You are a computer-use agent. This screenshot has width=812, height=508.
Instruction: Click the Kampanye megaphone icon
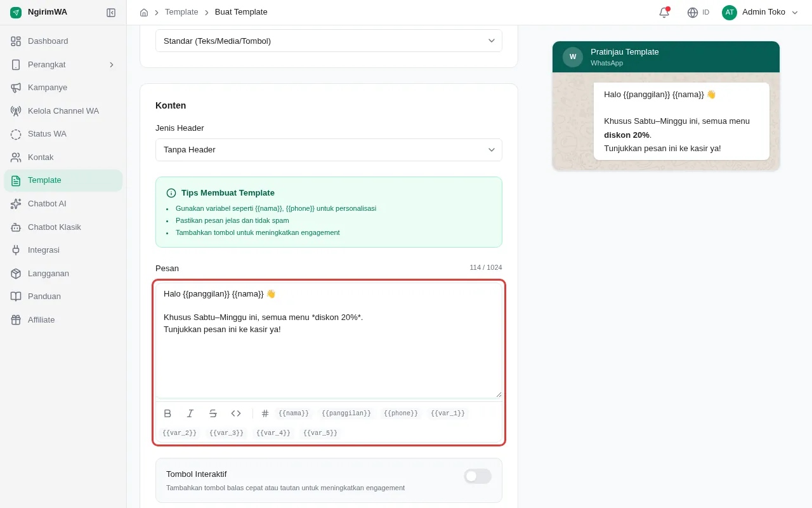[x=16, y=88]
